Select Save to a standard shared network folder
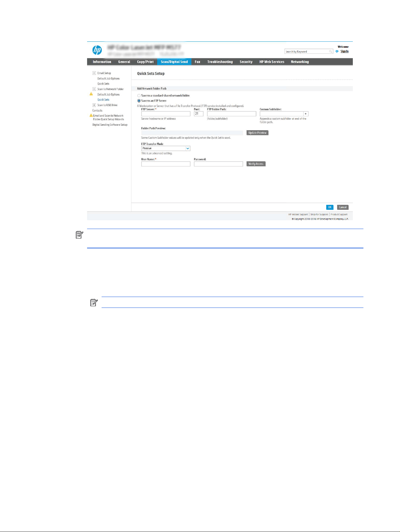 point(139,95)
